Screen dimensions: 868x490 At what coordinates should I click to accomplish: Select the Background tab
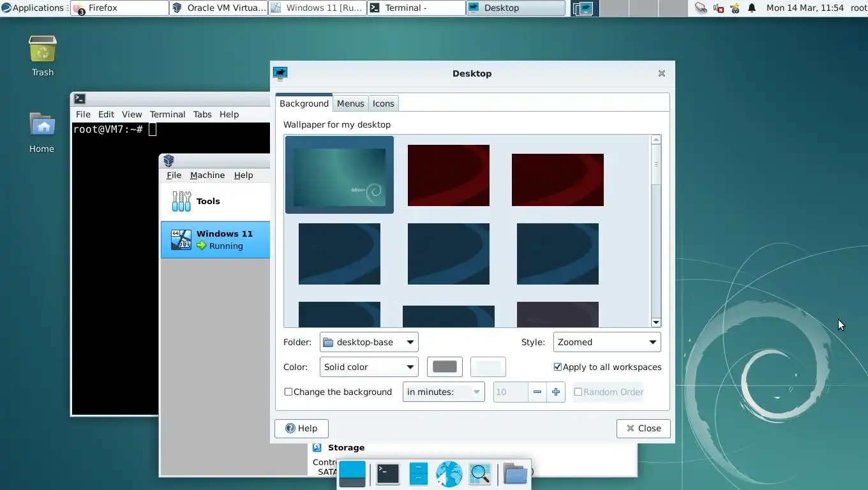pyautogui.click(x=304, y=103)
